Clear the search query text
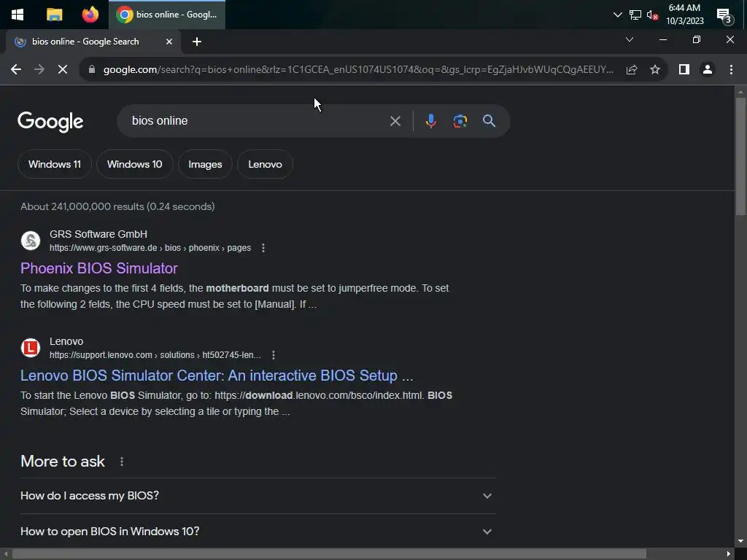This screenshot has width=747, height=560. click(x=395, y=121)
